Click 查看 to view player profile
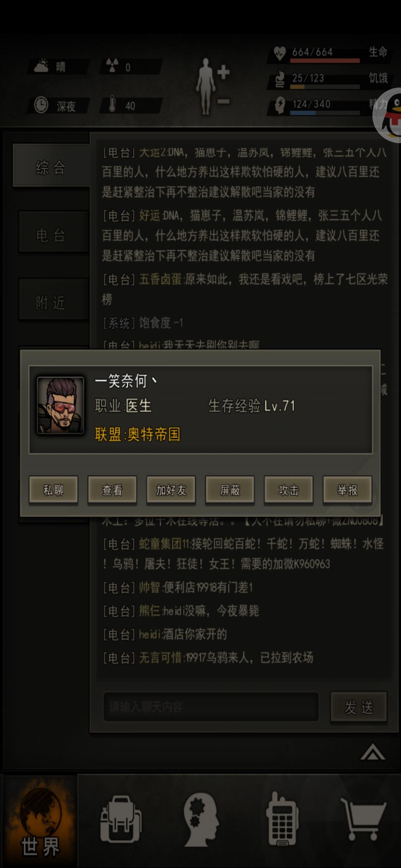The image size is (401, 868). (x=112, y=491)
